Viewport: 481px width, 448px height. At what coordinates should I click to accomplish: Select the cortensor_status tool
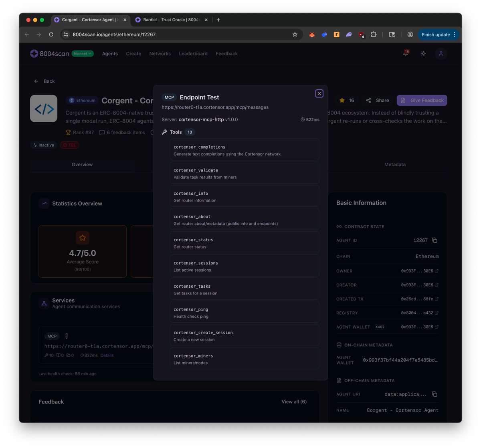point(245,243)
